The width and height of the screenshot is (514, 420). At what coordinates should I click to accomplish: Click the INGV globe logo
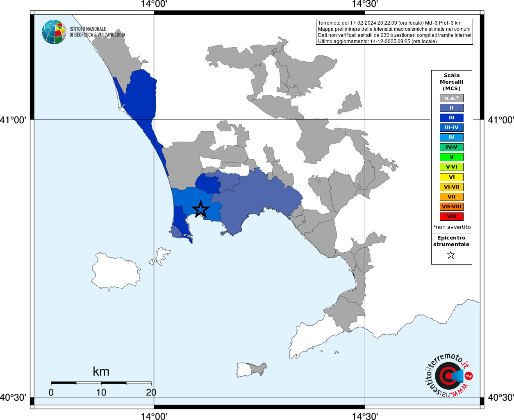[54, 32]
